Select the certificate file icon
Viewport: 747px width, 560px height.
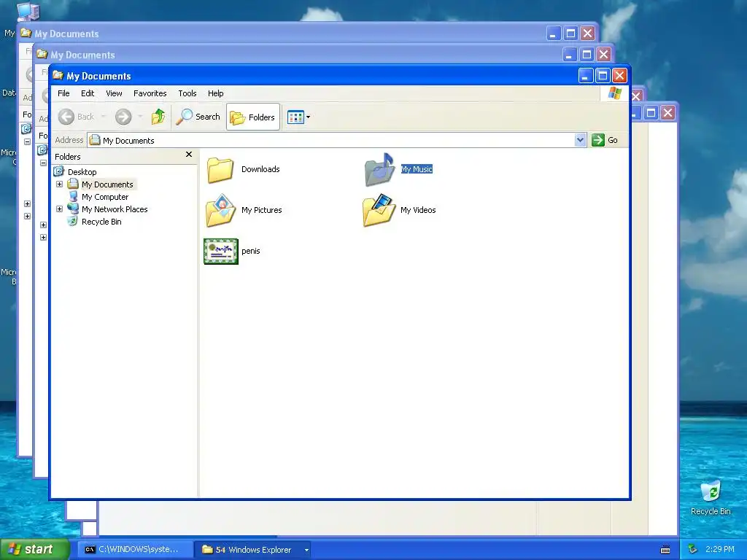(221, 252)
